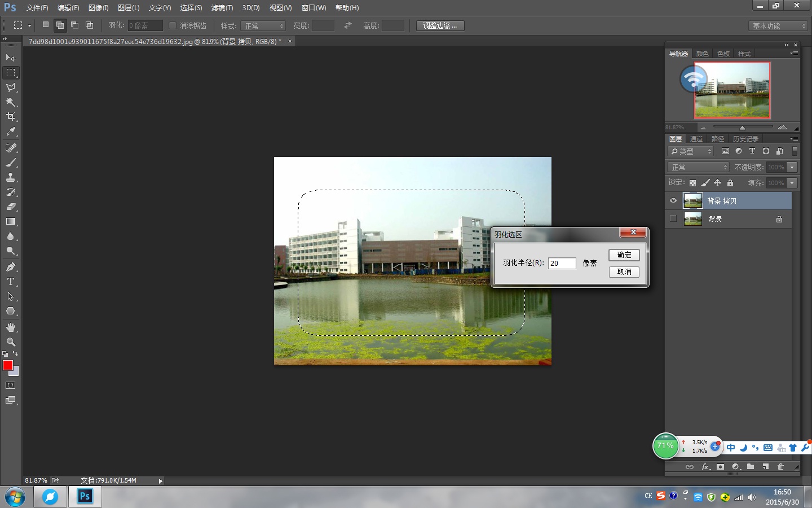
Task: Select the Polygonal Lasso tool
Action: click(11, 87)
